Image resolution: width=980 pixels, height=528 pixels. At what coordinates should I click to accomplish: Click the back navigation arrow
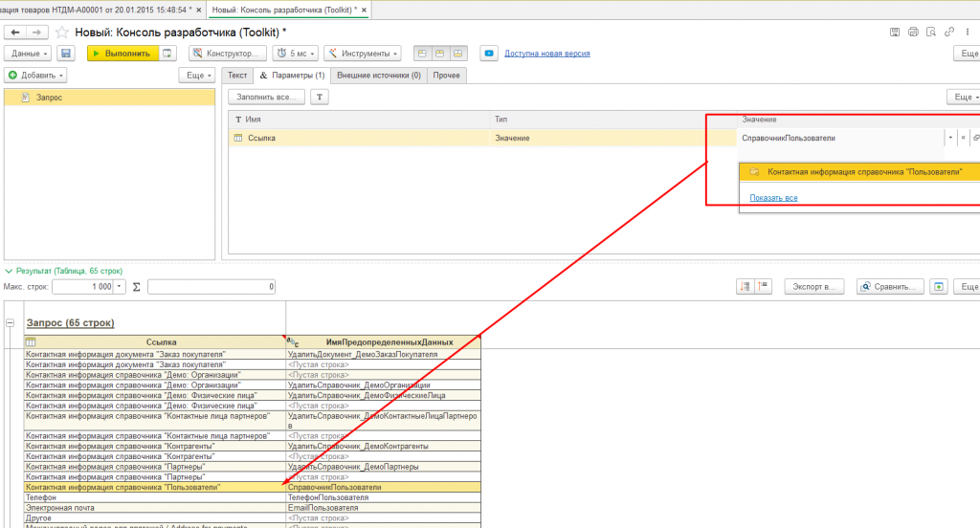pyautogui.click(x=14, y=33)
